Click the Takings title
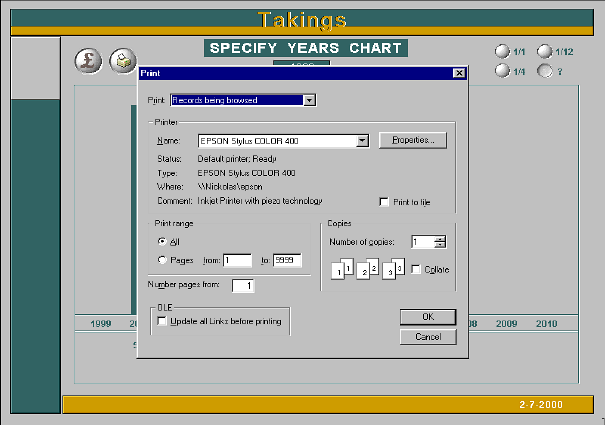The height and width of the screenshot is (425, 605). coord(302,20)
